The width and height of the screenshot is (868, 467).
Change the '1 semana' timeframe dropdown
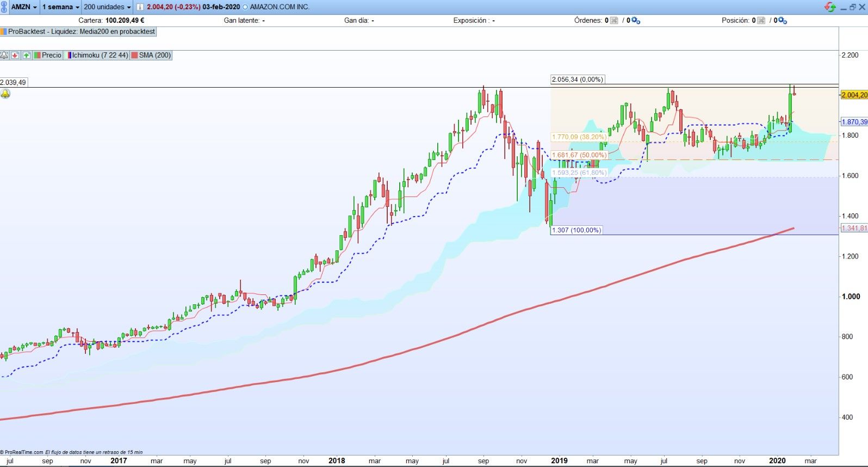[x=60, y=7]
